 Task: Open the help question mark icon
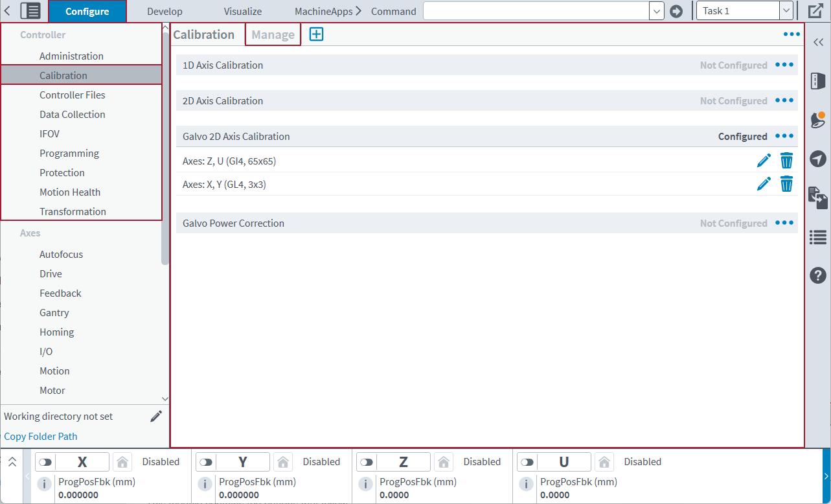pyautogui.click(x=817, y=275)
